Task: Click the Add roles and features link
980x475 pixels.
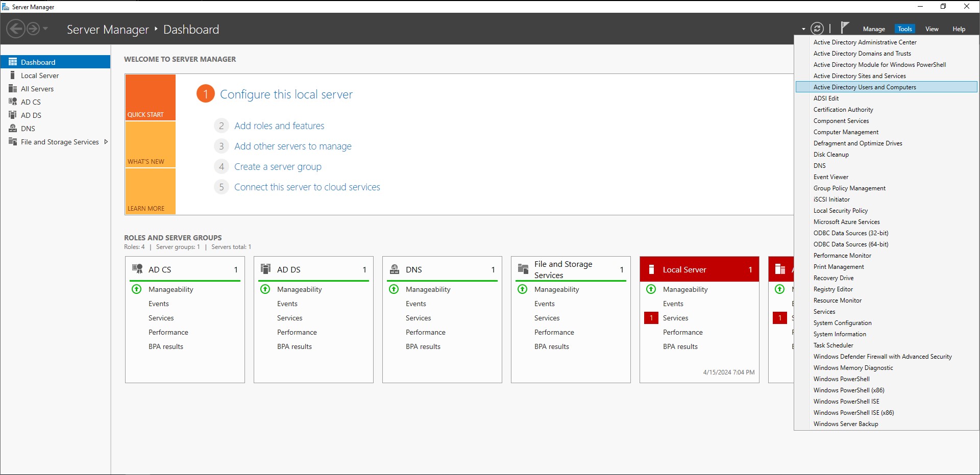Action: (x=279, y=126)
